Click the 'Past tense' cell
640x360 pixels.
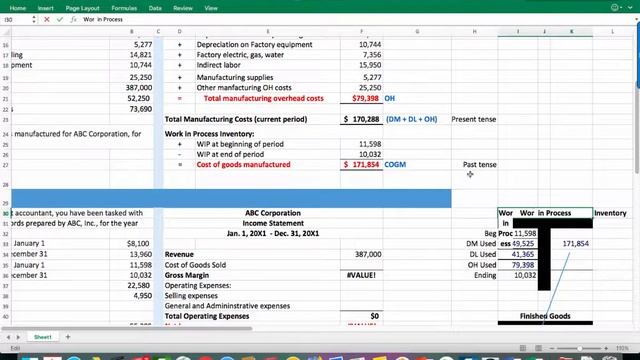479,164
